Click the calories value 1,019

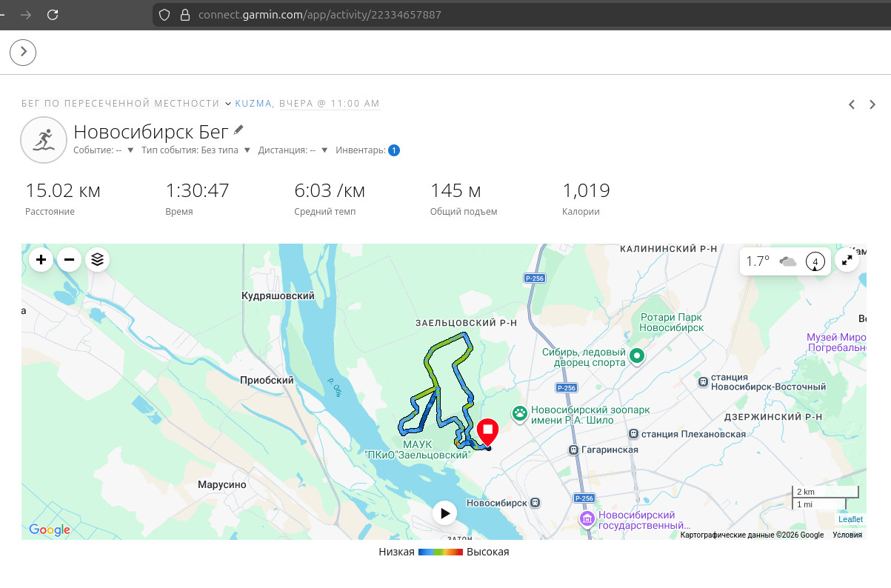586,191
